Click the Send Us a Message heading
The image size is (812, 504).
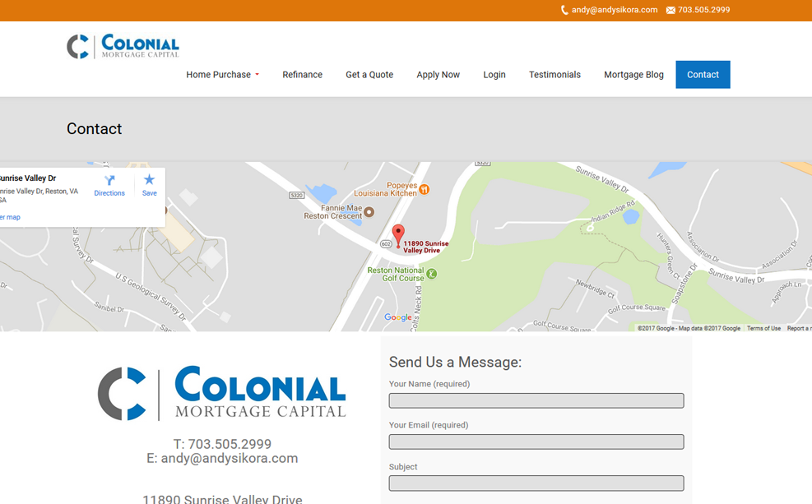(x=455, y=362)
